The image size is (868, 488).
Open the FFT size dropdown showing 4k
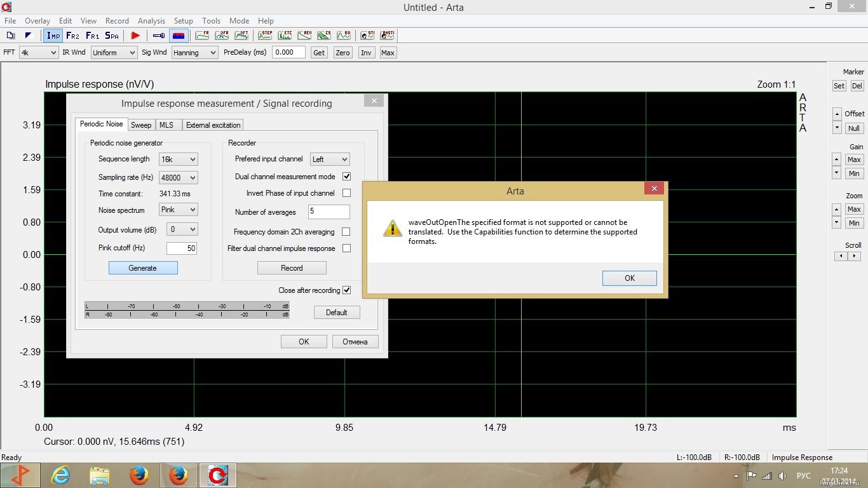(x=39, y=53)
